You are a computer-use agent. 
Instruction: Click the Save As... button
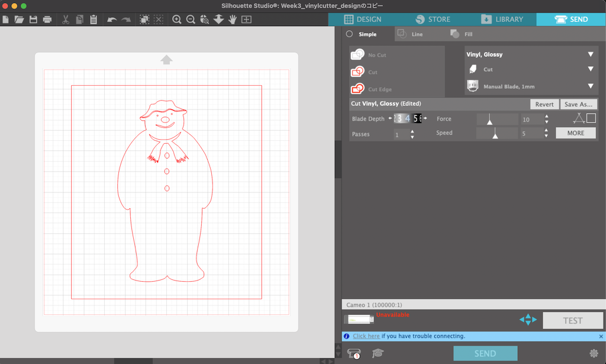578,104
